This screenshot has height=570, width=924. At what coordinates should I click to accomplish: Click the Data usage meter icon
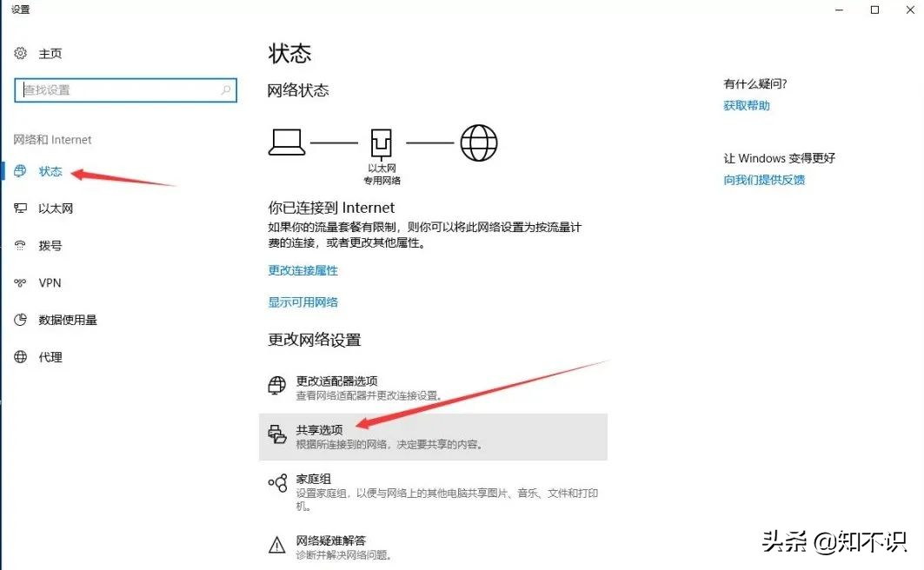(20, 320)
